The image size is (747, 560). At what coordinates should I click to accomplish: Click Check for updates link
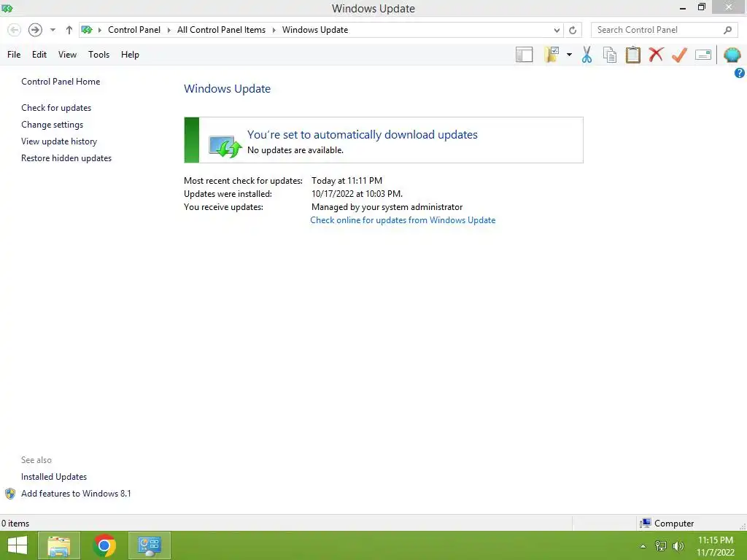[x=56, y=108]
